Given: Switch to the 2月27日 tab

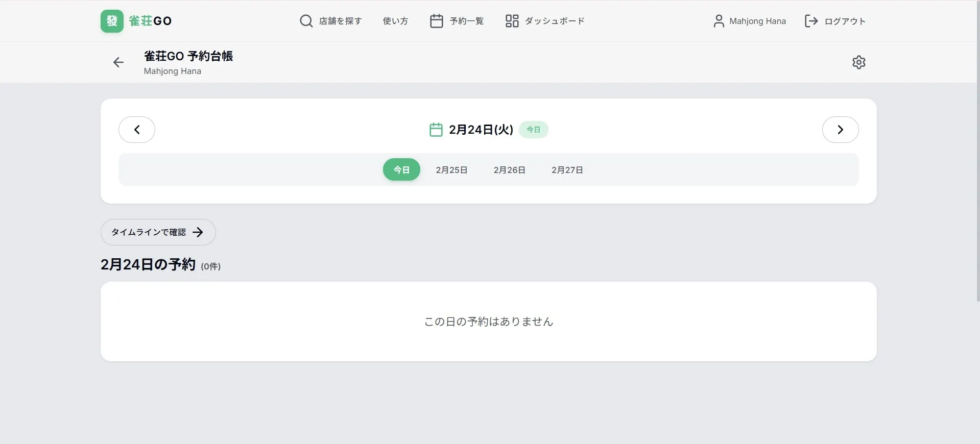Looking at the screenshot, I should pyautogui.click(x=567, y=170).
